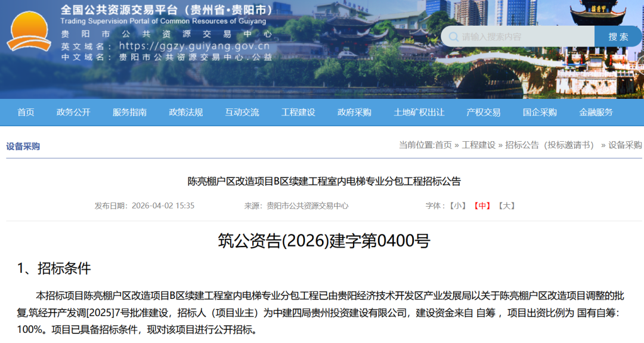Set font size to 中 (medium)
Image resolution: width=644 pixels, height=343 pixels.
[x=482, y=205]
